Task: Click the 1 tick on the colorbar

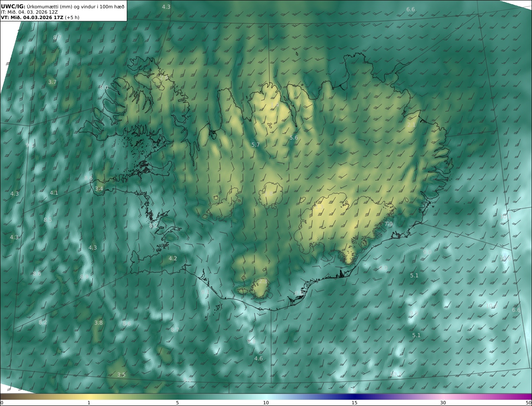Action: click(x=89, y=403)
